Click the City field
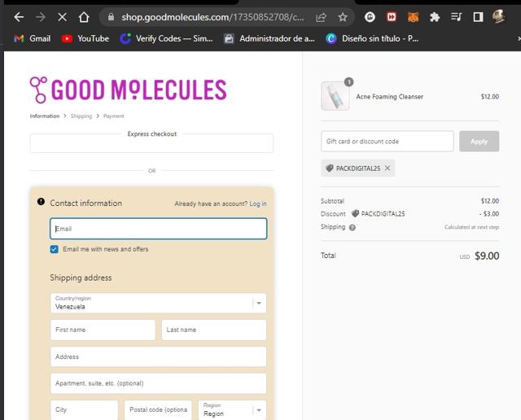The image size is (521, 420). pyautogui.click(x=84, y=410)
